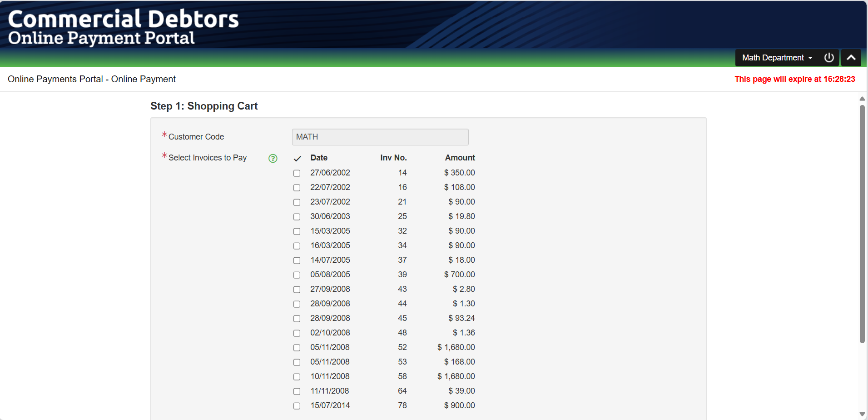Viewport: 868px width, 420px height.
Task: Select invoice 45 amounting $93.24
Action: point(297,319)
